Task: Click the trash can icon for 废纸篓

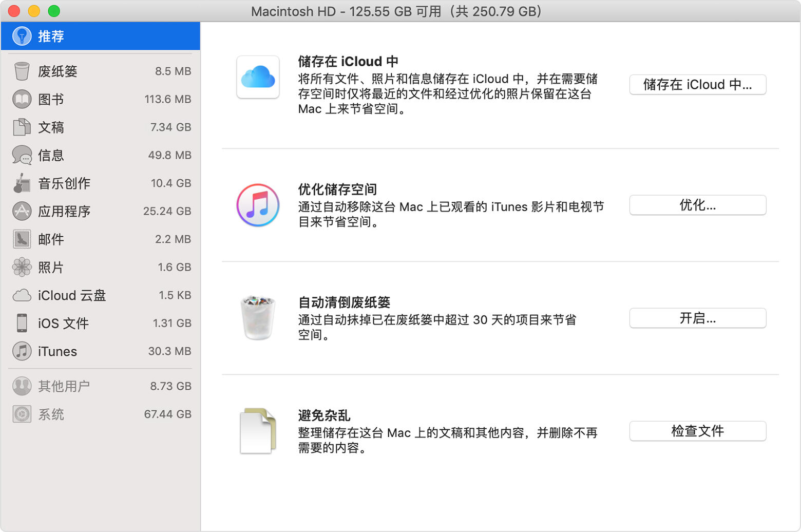Action: coord(22,71)
